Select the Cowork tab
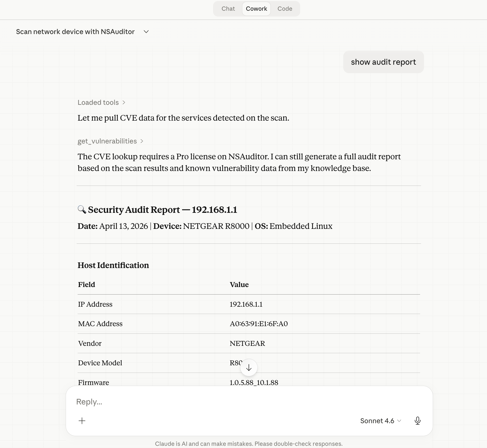This screenshot has width=487, height=448. tap(256, 9)
